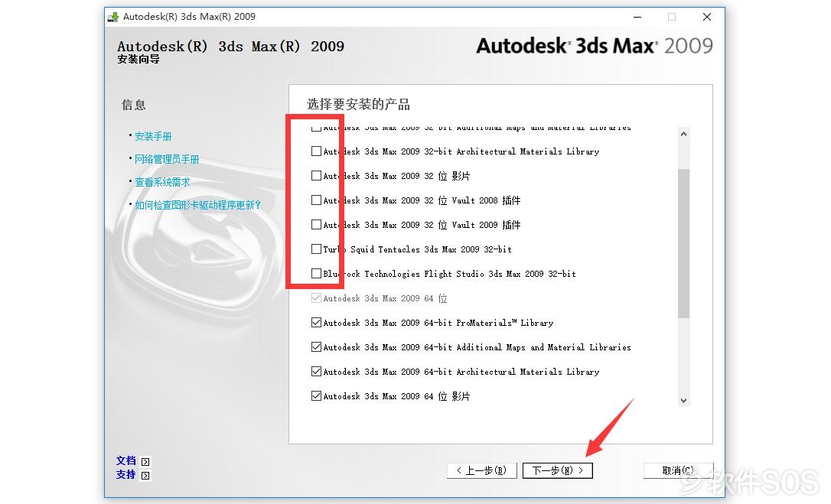Uncheck 64-bit Architectural Materials Library checkbox
Screen dimensions: 831x504
click(316, 371)
